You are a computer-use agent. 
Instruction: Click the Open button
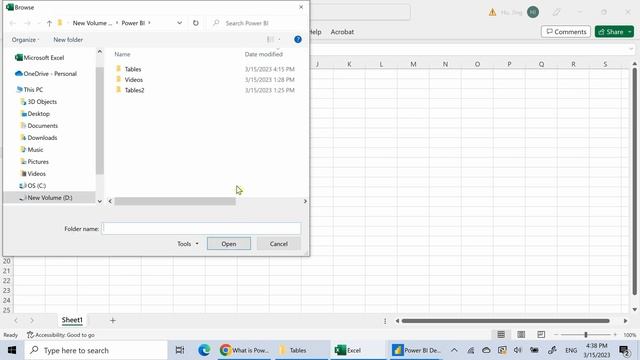[229, 244]
